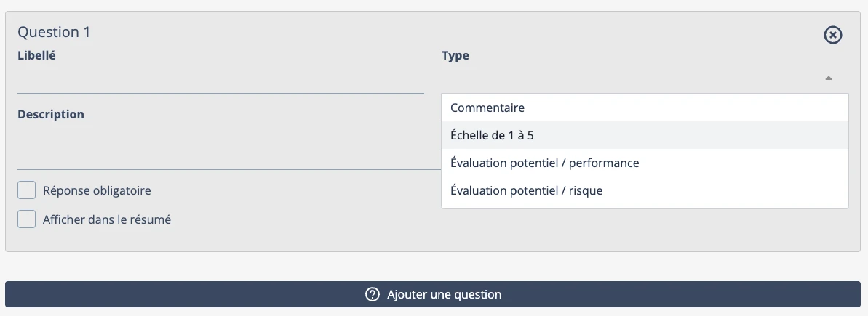Screen dimensions: 868x316
Task: Click the Afficher dans le résumé label text
Action: click(x=107, y=219)
